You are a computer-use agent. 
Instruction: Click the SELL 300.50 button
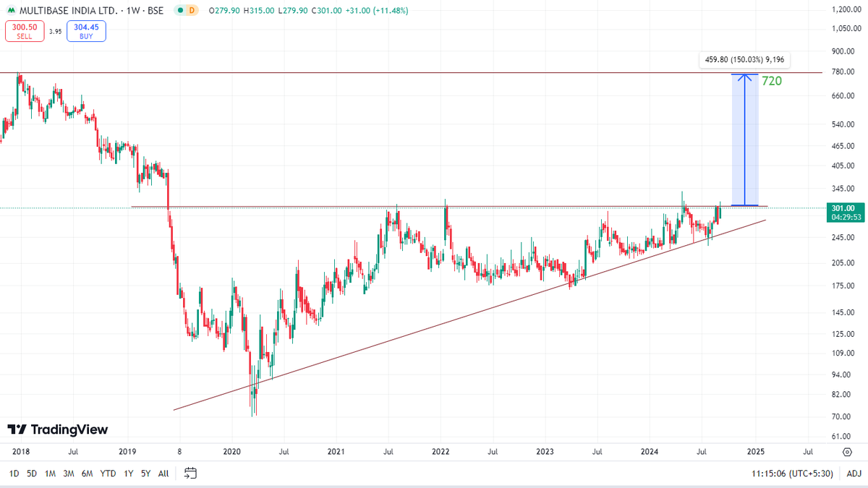24,30
